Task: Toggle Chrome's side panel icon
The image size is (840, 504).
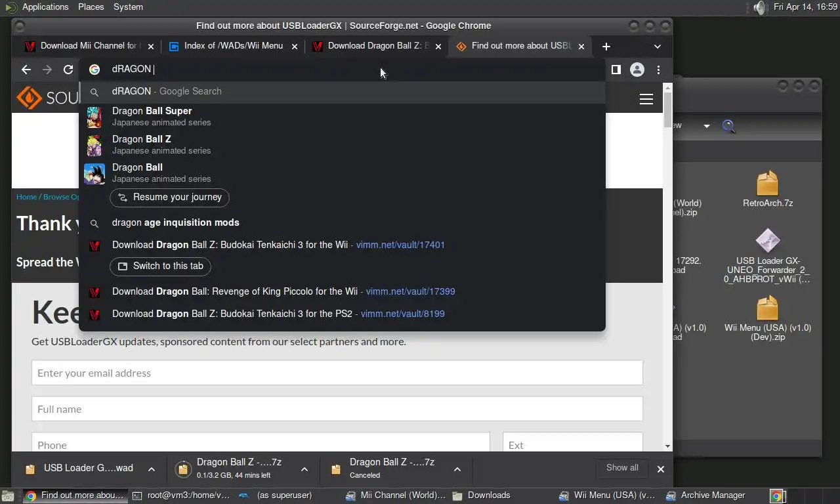Action: pyautogui.click(x=616, y=70)
